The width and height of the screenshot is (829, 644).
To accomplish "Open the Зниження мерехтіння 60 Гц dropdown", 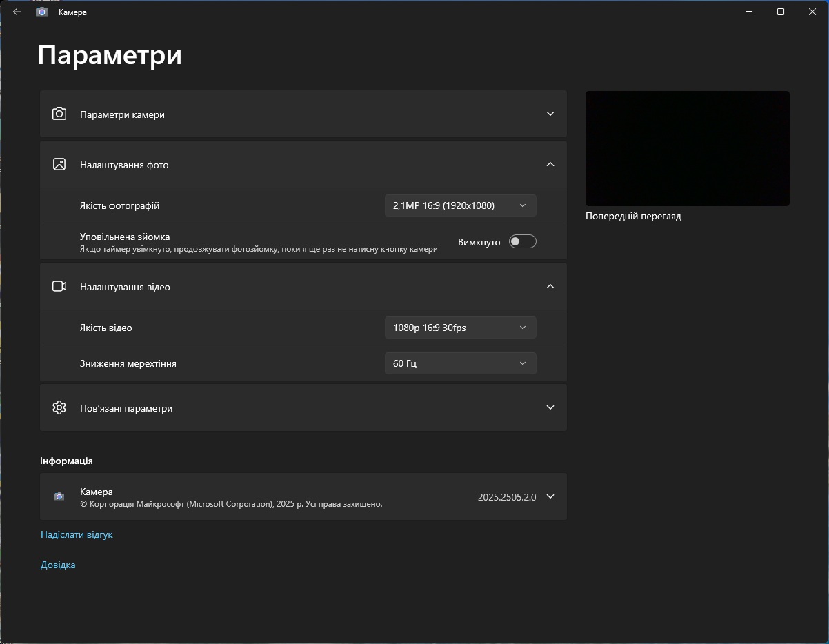I will coord(460,363).
